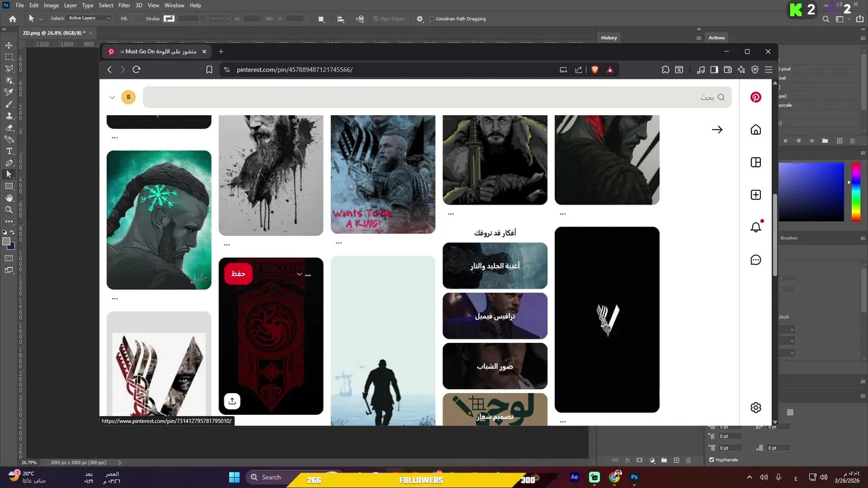Open the Brave main hamburger menu

click(x=768, y=69)
